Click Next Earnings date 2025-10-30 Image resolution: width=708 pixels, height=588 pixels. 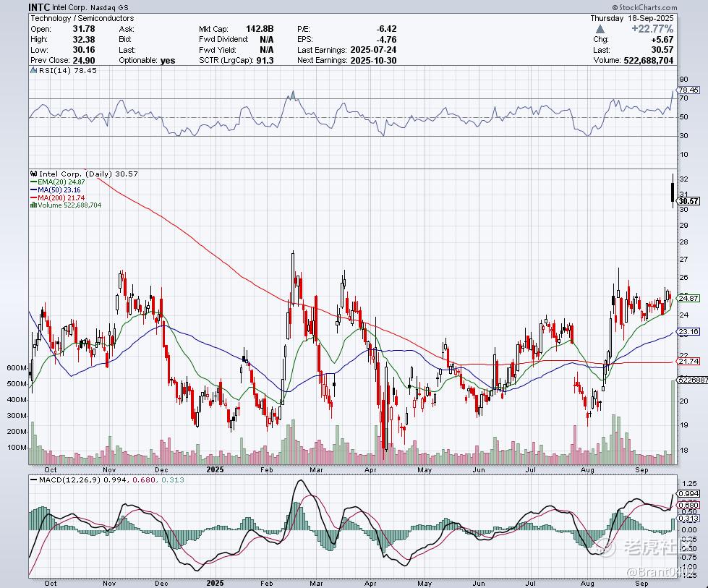[373, 60]
